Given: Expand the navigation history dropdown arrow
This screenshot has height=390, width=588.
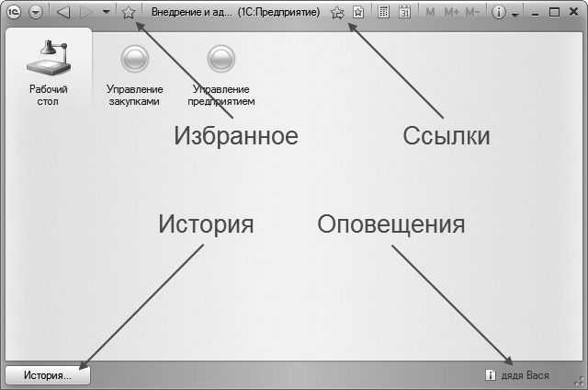Looking at the screenshot, I should click(107, 13).
